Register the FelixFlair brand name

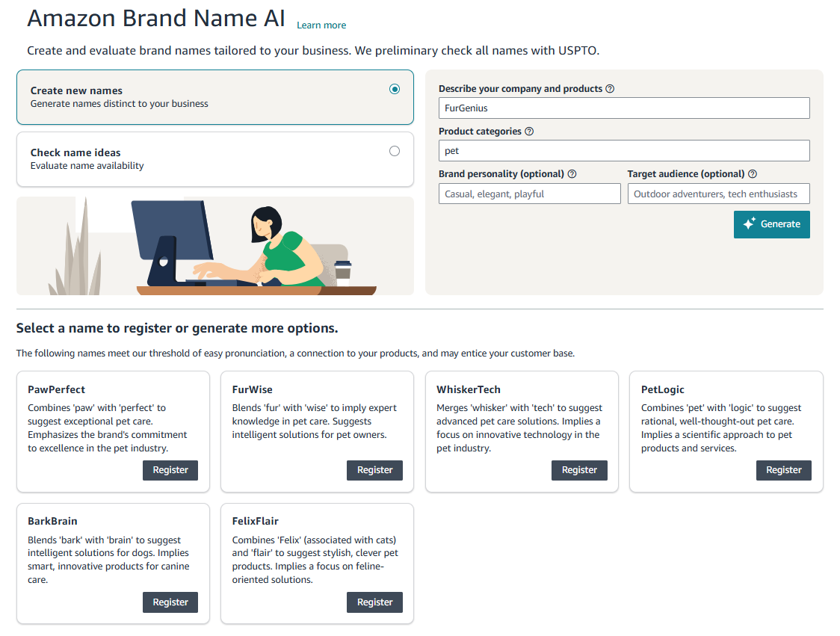click(374, 602)
